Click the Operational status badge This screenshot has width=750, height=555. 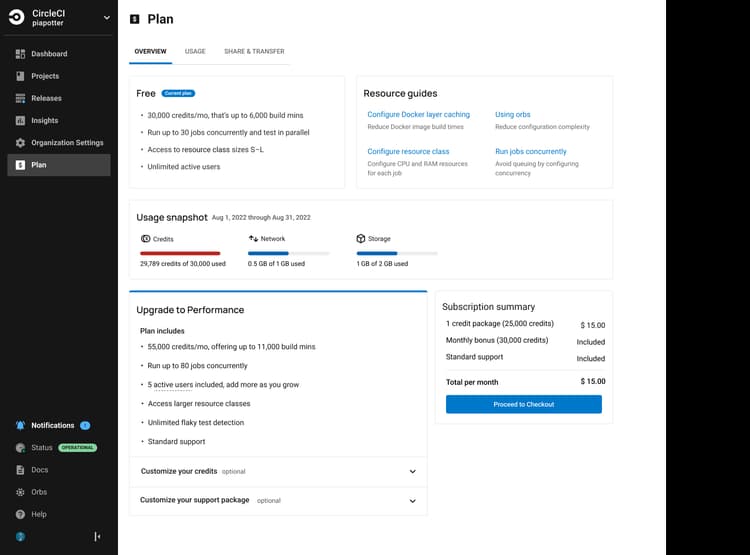click(x=77, y=448)
